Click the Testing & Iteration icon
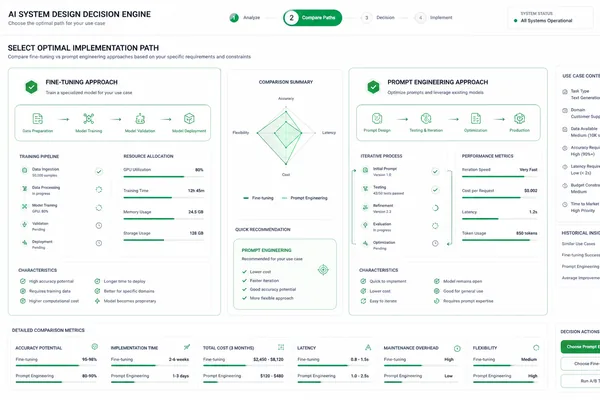Image resolution: width=600 pixels, height=400 pixels. point(426,118)
